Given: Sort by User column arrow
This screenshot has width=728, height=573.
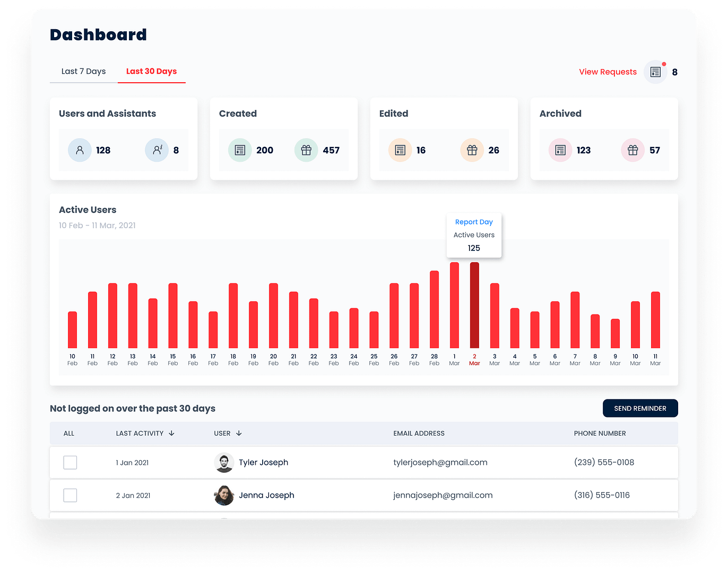Looking at the screenshot, I should [239, 433].
